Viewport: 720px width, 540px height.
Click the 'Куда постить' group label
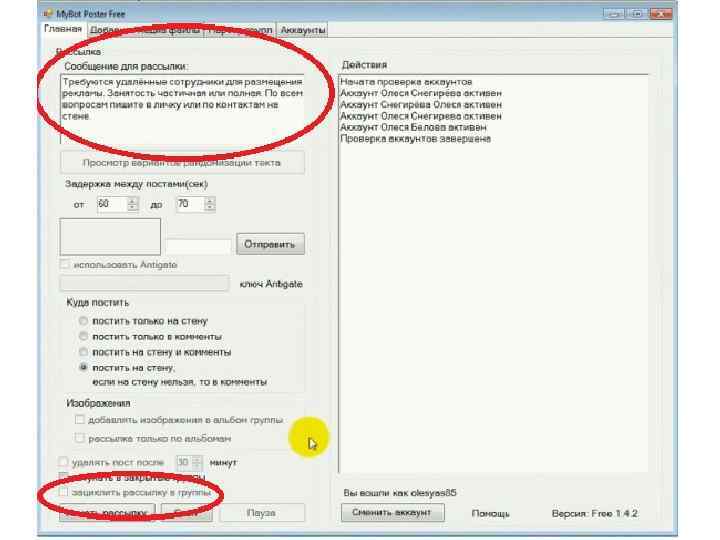click(97, 302)
